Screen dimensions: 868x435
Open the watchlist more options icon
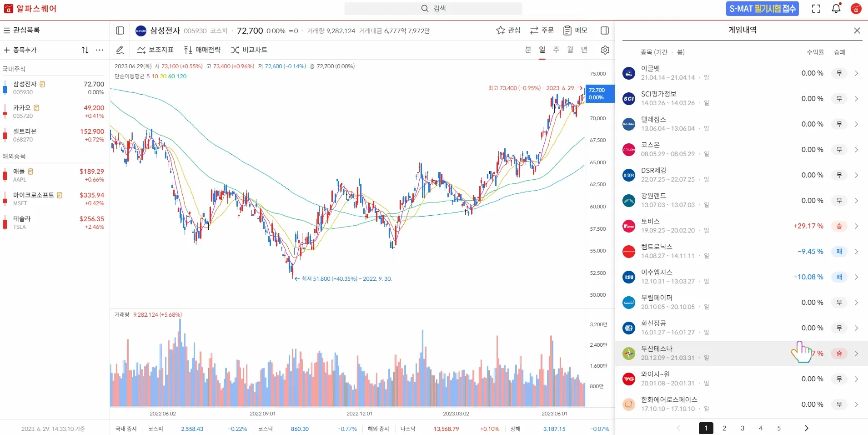coord(100,50)
